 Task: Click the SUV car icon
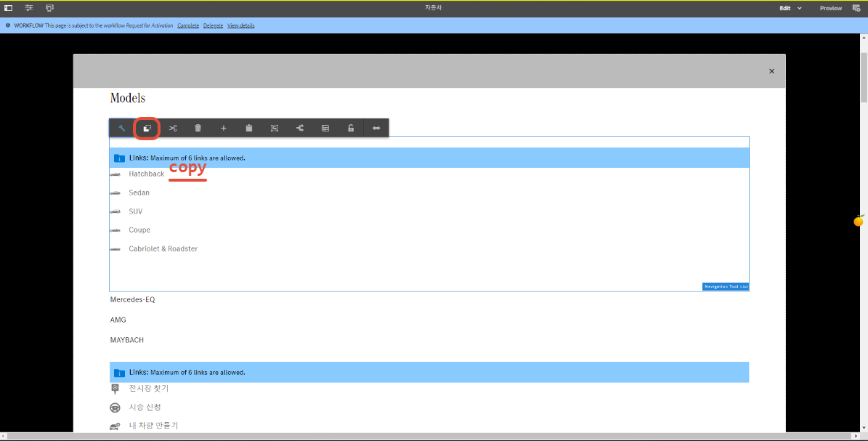click(x=115, y=211)
